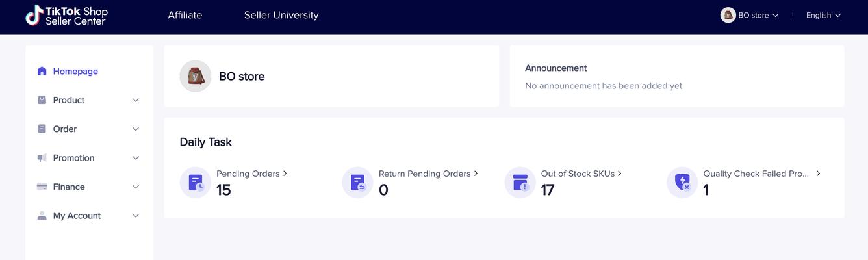Expand the My Account menu chevron
868x260 pixels.
point(136,216)
